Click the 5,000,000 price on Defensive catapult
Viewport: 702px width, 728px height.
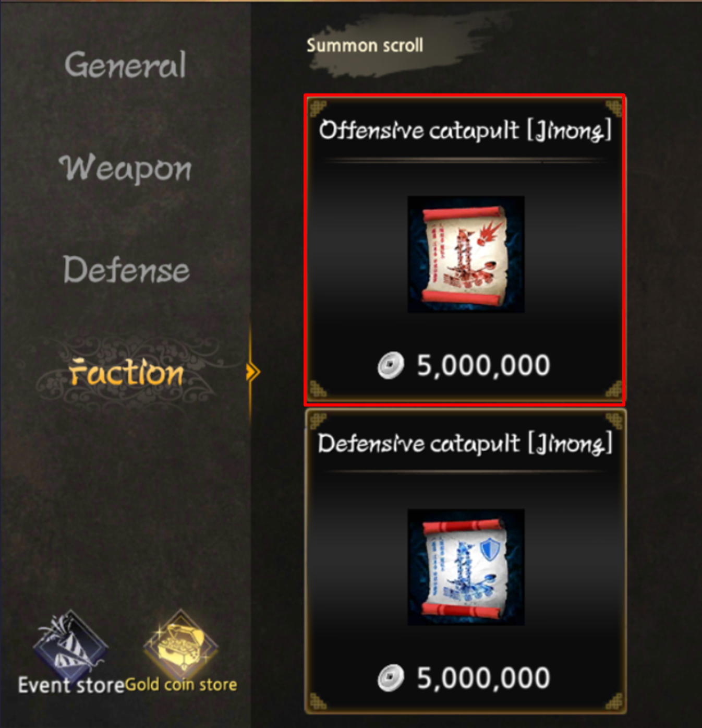pos(483,678)
